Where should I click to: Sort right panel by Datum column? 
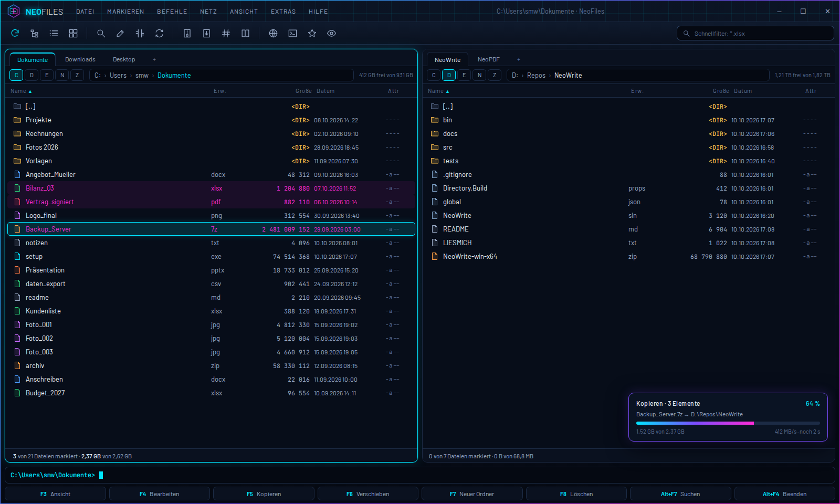pos(743,91)
